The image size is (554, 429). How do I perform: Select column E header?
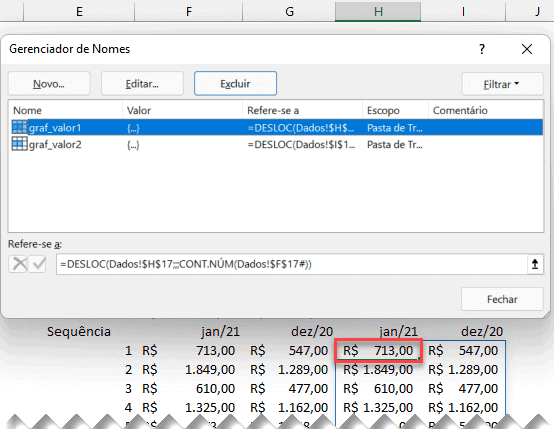pos(79,11)
